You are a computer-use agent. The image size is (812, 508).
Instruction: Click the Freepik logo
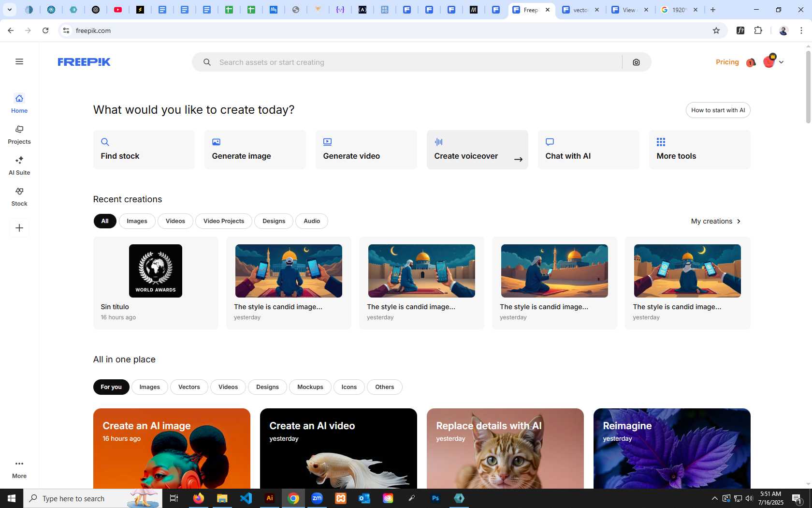(x=84, y=62)
